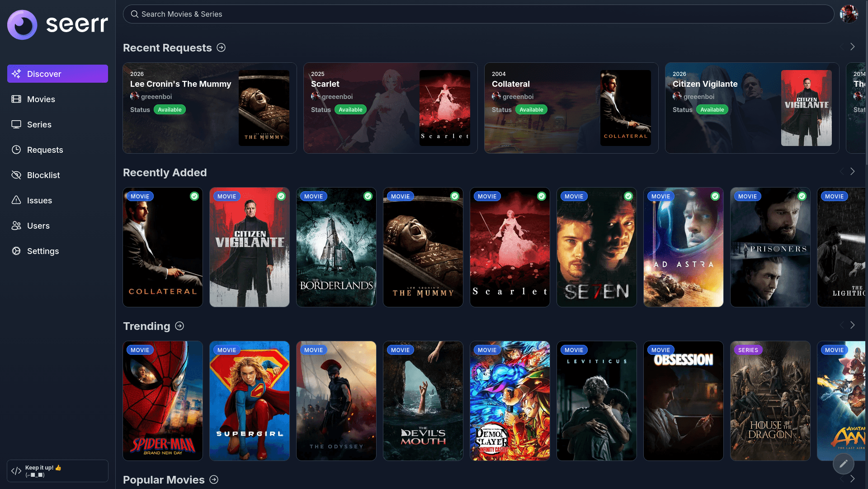Open Users management in sidebar
Image resolution: width=868 pixels, height=489 pixels.
pyautogui.click(x=57, y=226)
